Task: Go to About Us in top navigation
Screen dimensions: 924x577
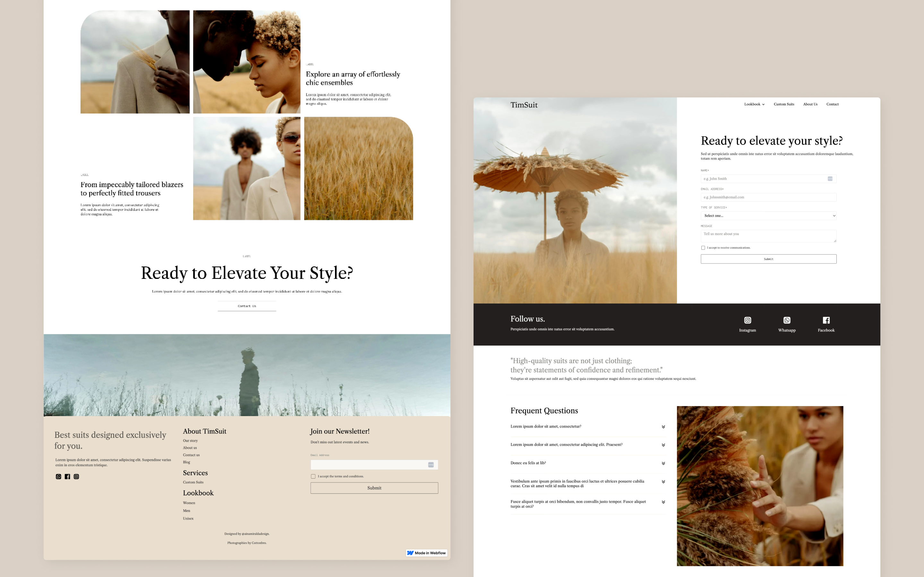Action: pos(810,104)
